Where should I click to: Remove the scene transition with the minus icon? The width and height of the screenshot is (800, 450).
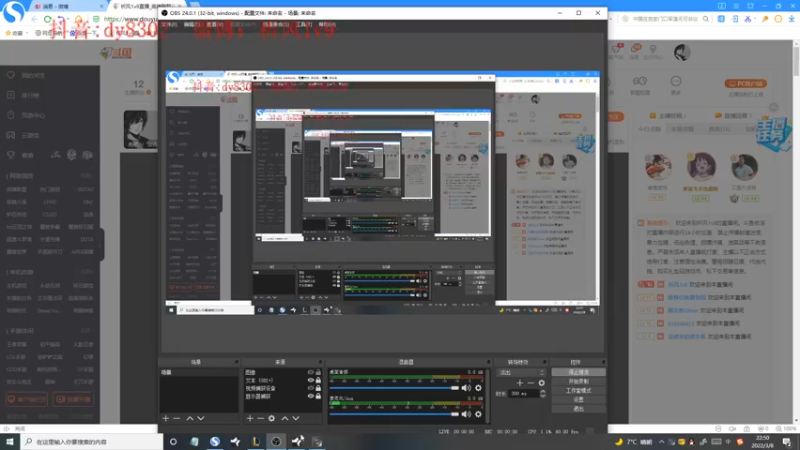pos(531,383)
